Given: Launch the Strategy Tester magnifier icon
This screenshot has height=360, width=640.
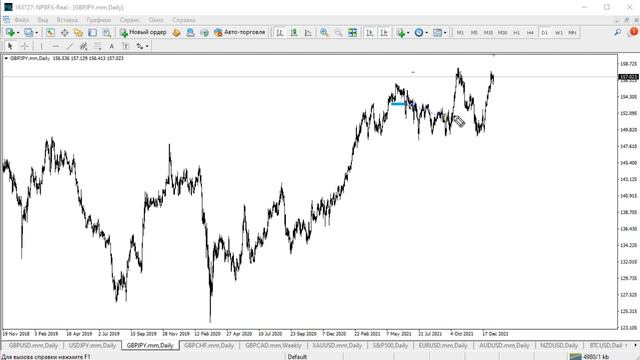Looking at the screenshot, I should [107, 33].
